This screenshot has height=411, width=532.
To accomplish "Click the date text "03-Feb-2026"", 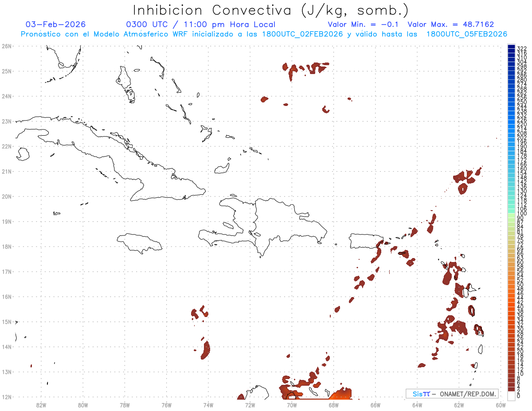I will pyautogui.click(x=56, y=24).
